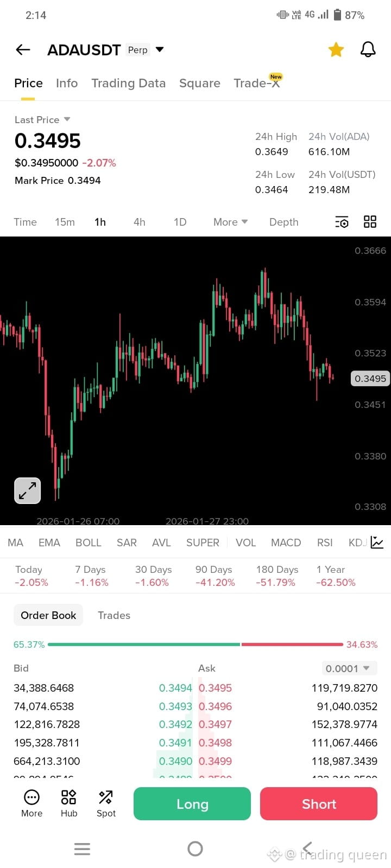This screenshot has width=391, height=868.
Task: Toggle the RSI indicator
Action: [x=325, y=542]
